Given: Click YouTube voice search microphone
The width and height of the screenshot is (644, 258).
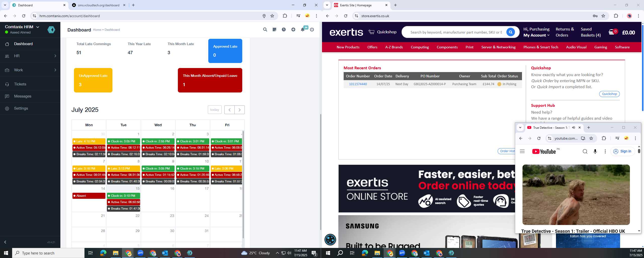Looking at the screenshot, I should tap(595, 151).
